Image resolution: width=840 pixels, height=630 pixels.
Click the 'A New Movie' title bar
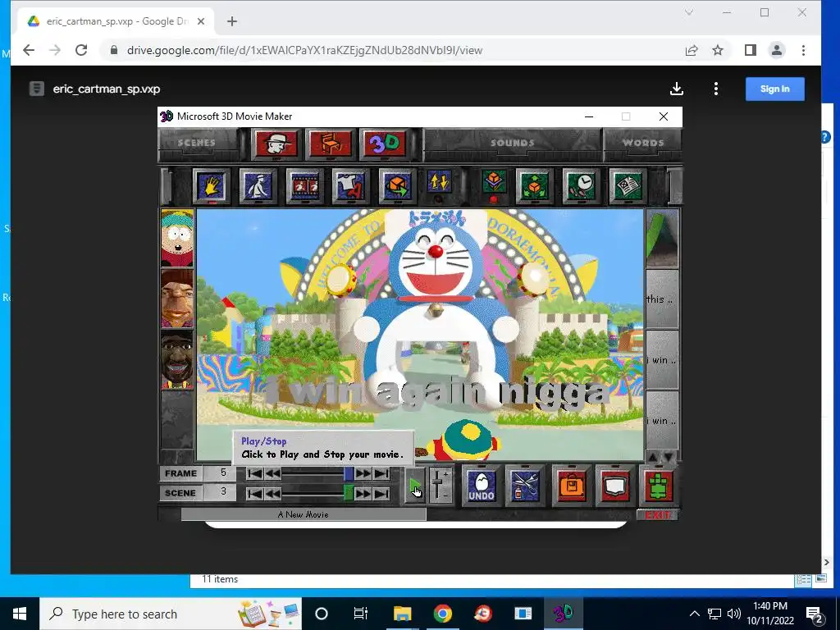tap(304, 515)
